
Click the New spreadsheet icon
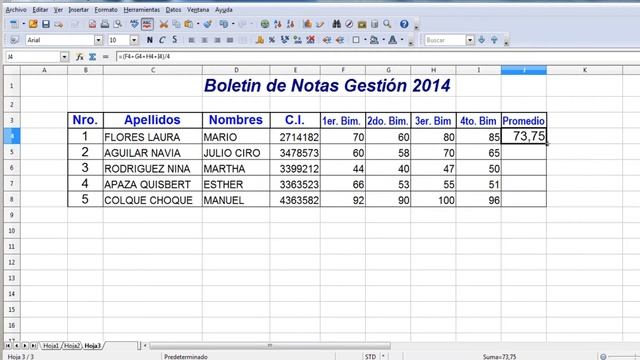point(14,24)
